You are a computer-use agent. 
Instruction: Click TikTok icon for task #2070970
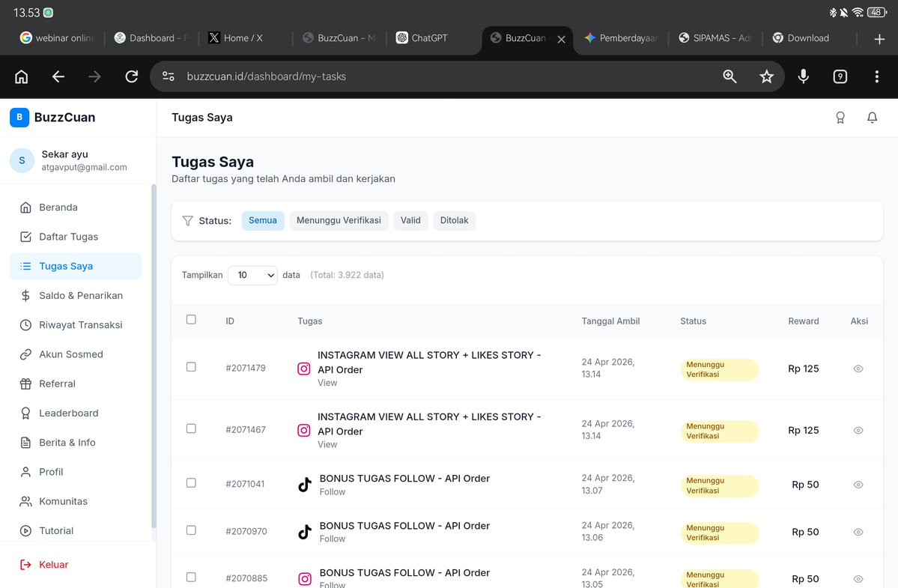(305, 532)
